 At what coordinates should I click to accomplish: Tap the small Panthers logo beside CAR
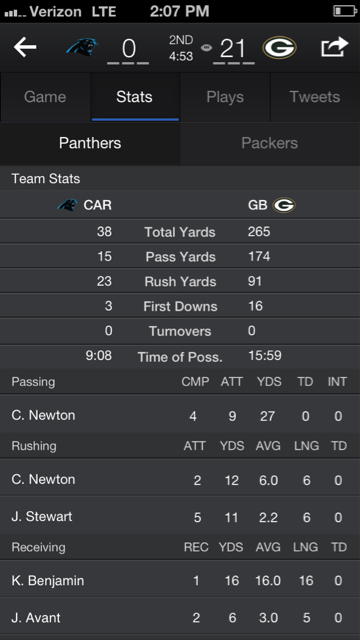(68, 204)
